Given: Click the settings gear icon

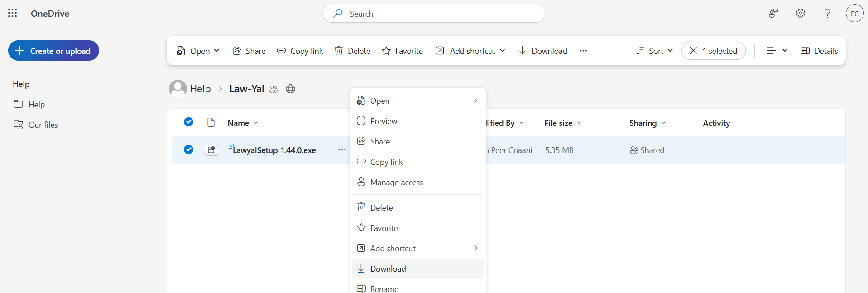Looking at the screenshot, I should click(x=800, y=13).
